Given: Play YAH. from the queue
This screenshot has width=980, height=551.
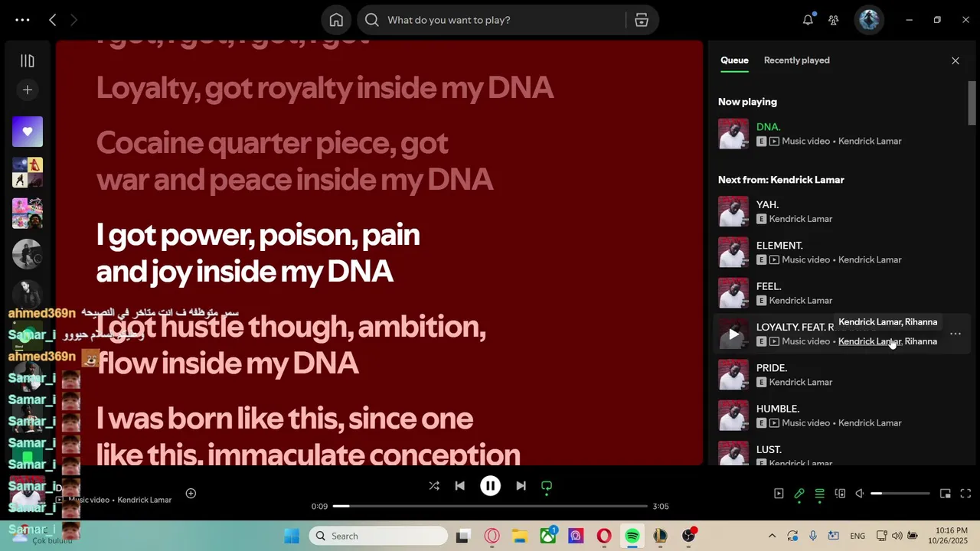Looking at the screenshot, I should [841, 211].
